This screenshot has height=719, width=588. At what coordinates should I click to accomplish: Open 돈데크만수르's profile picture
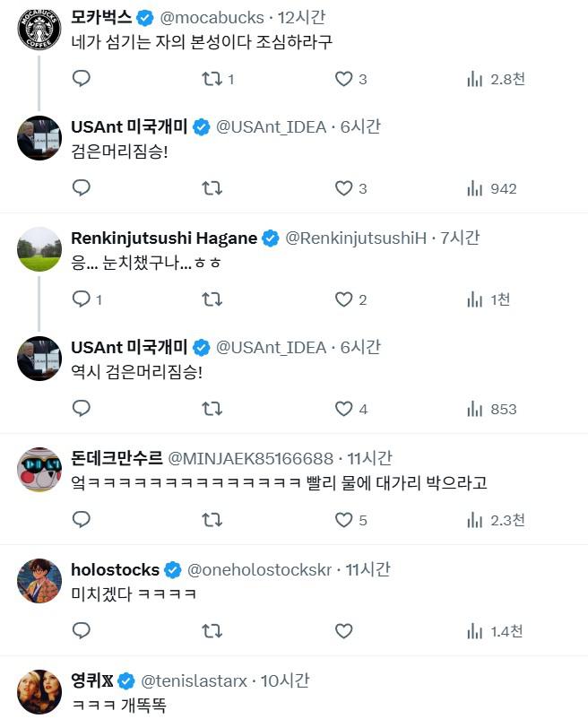point(39,469)
